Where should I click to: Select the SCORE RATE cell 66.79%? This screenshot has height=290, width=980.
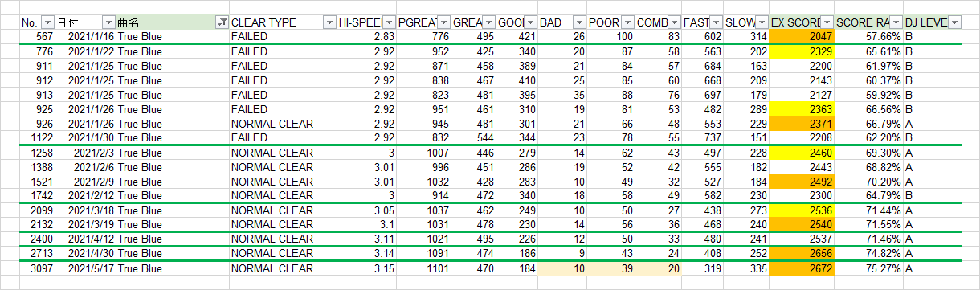(868, 124)
